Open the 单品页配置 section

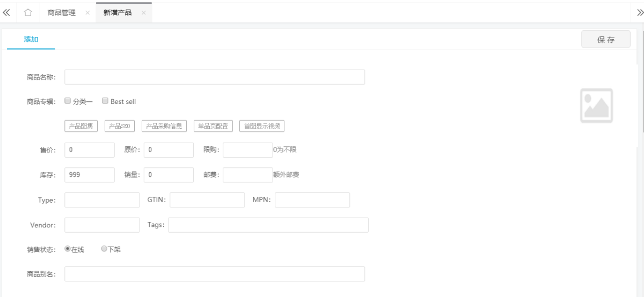tap(213, 126)
